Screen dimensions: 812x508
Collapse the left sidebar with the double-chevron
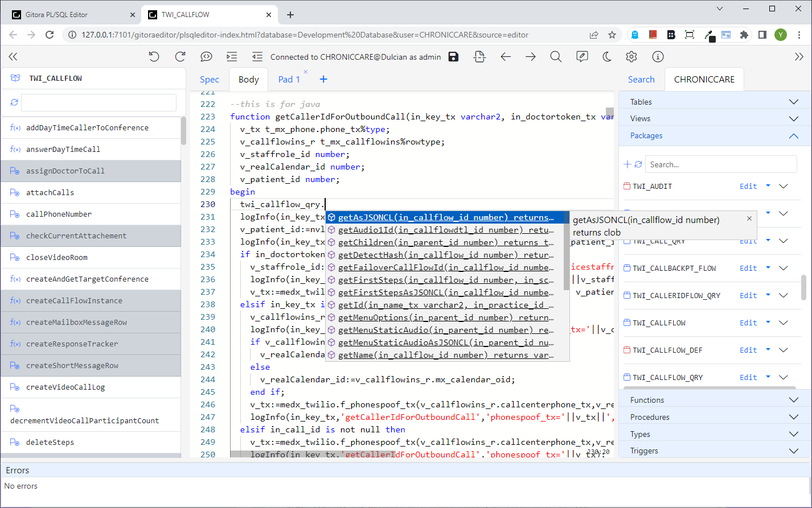coord(13,56)
